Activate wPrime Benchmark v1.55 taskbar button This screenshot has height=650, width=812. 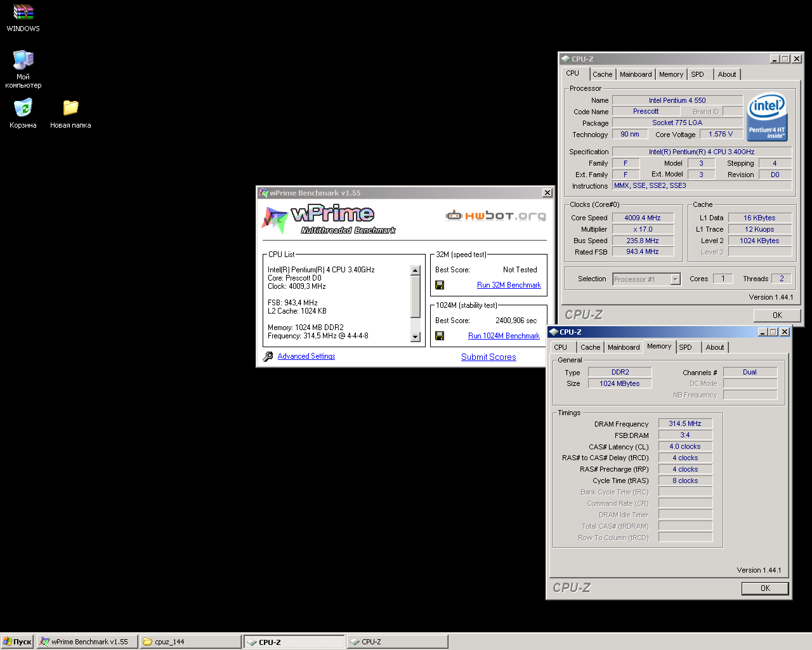87,642
